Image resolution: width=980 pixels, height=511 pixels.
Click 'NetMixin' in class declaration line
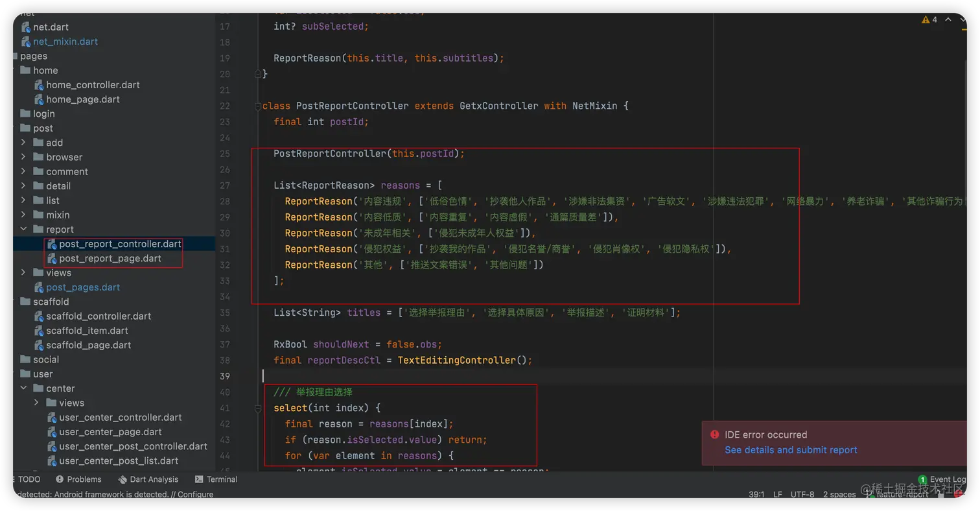tap(595, 106)
